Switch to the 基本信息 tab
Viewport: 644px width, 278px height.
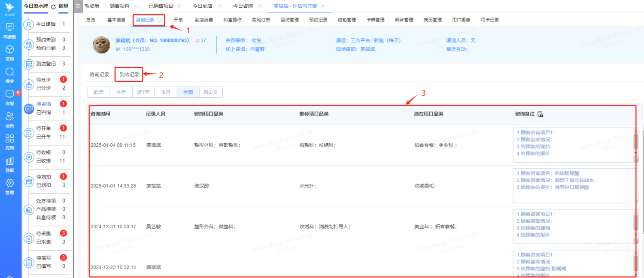pos(115,19)
